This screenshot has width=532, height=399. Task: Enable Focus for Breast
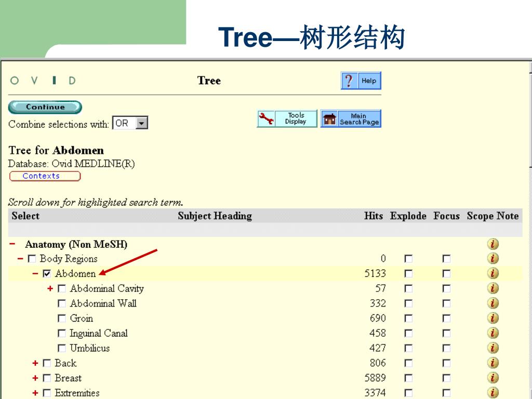coord(446,378)
